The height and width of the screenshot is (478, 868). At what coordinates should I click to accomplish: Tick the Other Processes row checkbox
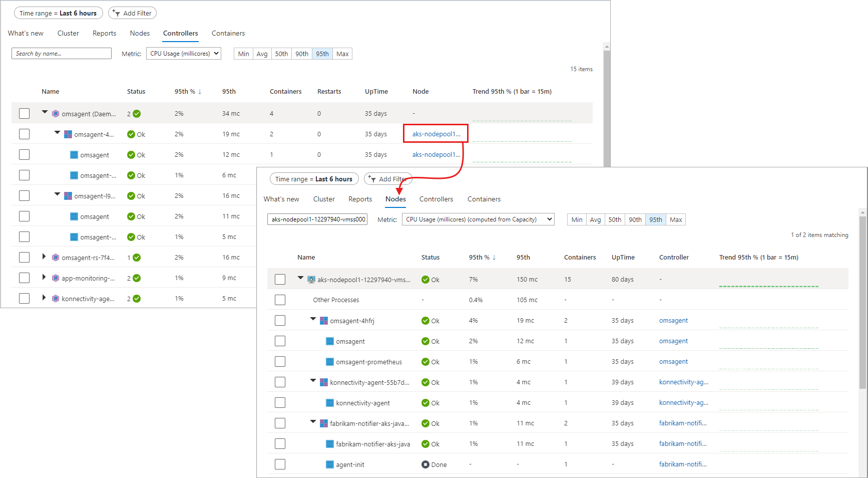pyautogui.click(x=280, y=300)
